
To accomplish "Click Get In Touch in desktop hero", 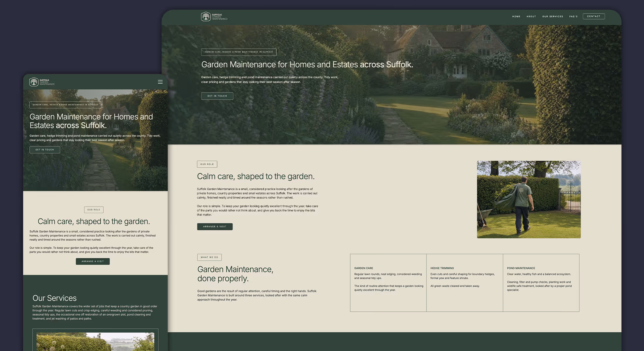I will pyautogui.click(x=217, y=96).
